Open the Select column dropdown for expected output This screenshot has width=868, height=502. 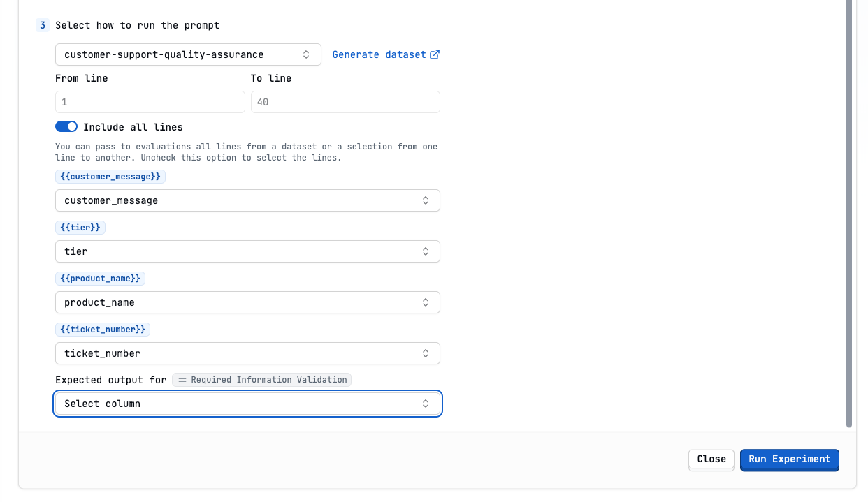tap(247, 403)
